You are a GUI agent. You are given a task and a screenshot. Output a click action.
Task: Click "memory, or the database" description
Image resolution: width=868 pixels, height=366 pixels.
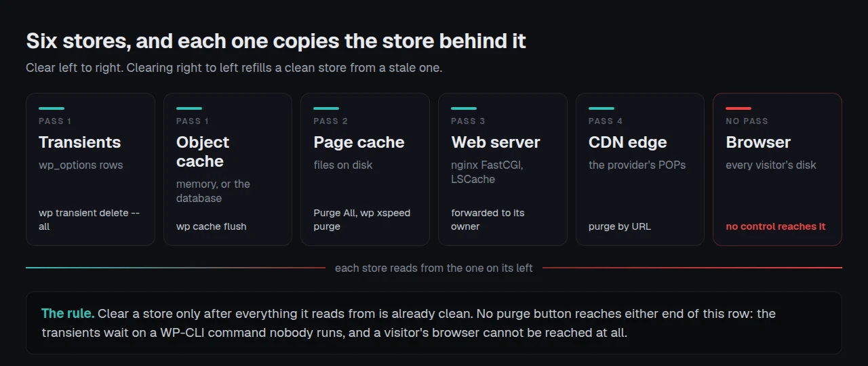click(x=213, y=191)
